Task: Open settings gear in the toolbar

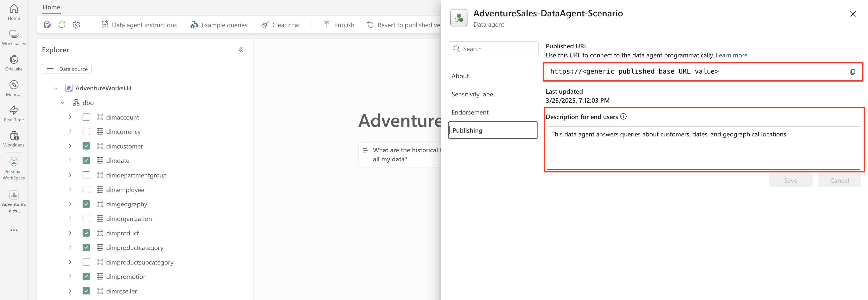Action: pos(77,25)
